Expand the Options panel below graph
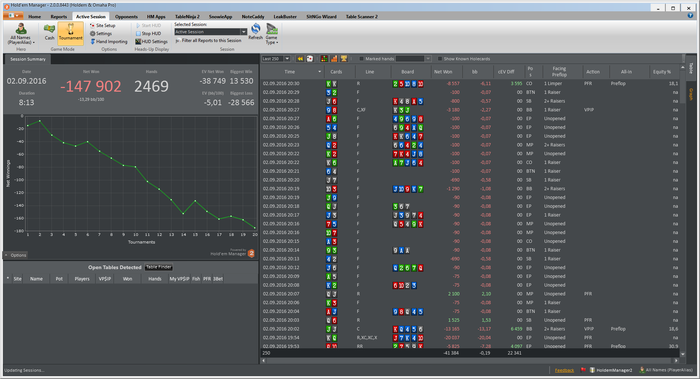 (16, 255)
